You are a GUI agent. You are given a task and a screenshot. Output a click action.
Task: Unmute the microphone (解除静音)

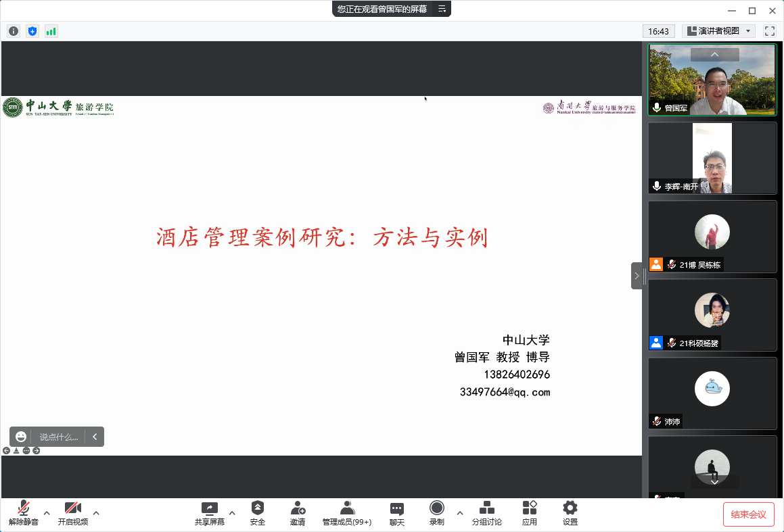pyautogui.click(x=24, y=513)
